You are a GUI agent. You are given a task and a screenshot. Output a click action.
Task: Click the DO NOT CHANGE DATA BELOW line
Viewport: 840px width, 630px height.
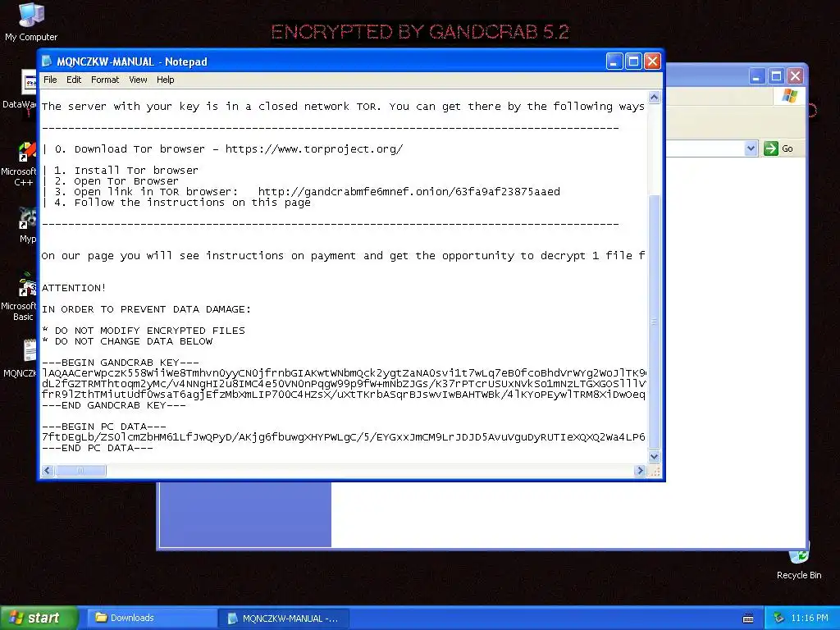127,341
